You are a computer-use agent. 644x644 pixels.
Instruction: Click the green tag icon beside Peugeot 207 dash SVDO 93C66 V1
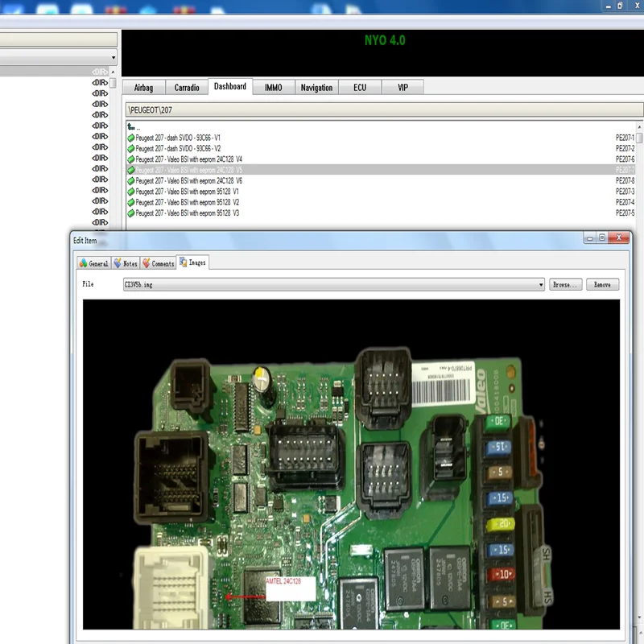point(131,138)
